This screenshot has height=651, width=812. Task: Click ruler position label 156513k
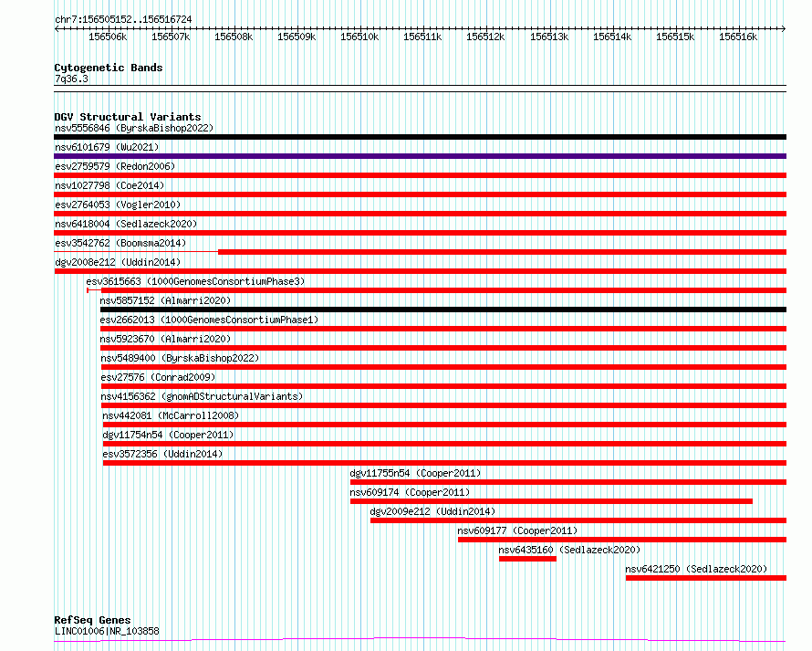tap(549, 37)
